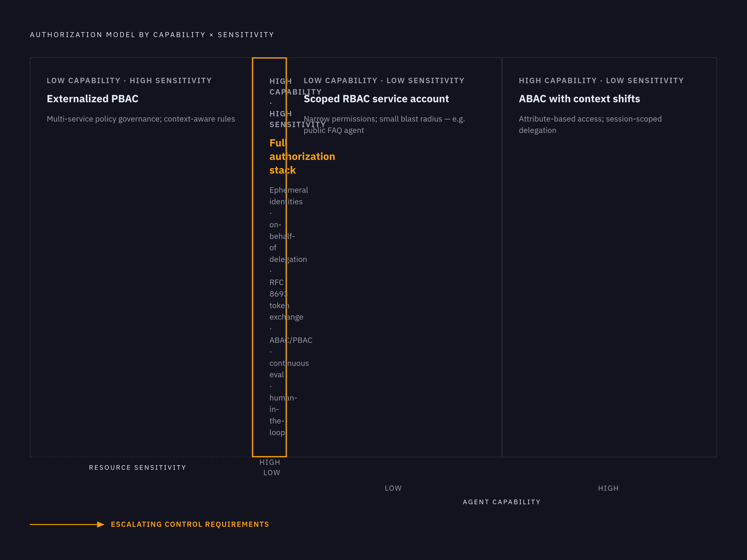This screenshot has width=747, height=560.
Task: Click 'human-in-the-loop' text
Action: [x=283, y=415]
